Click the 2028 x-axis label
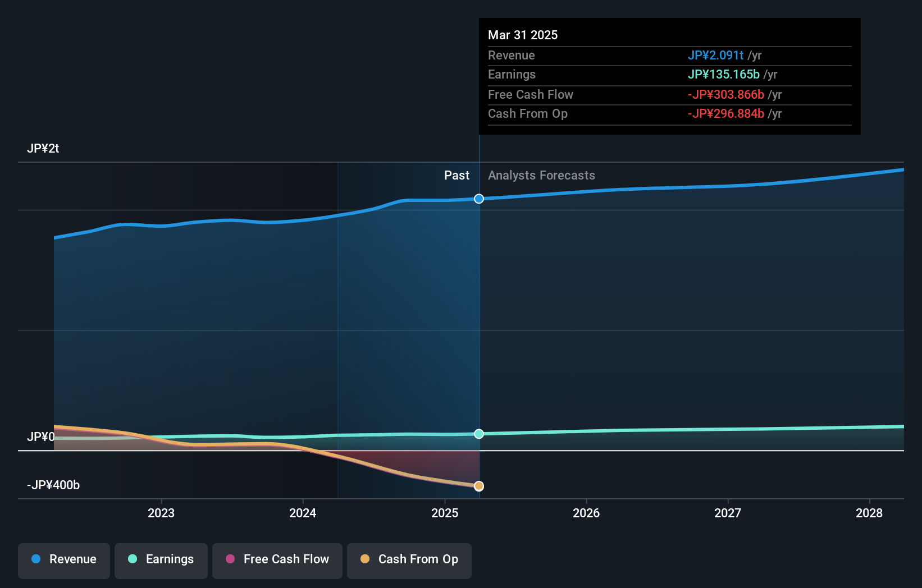Image resolution: width=922 pixels, height=588 pixels. coord(869,513)
